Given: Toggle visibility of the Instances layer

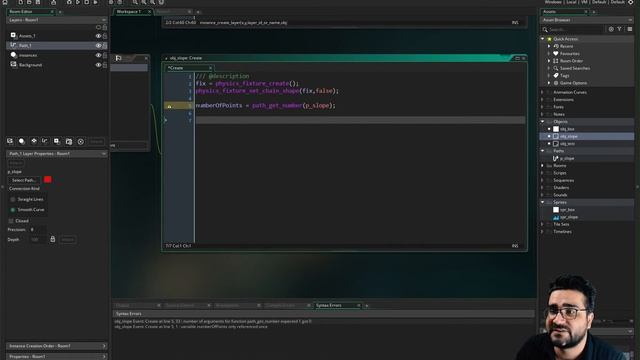Looking at the screenshot, I should [x=98, y=55].
